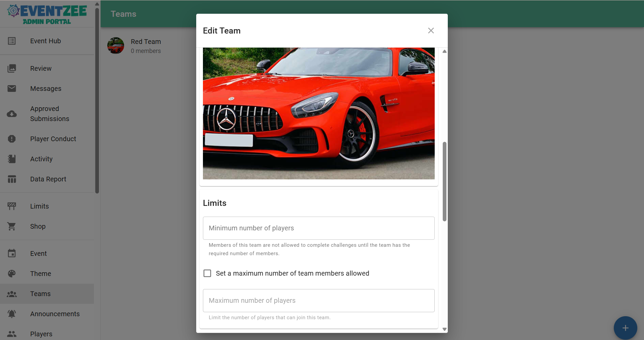Click the Red Team avatar thumbnail
This screenshot has height=340, width=644.
tap(116, 45)
